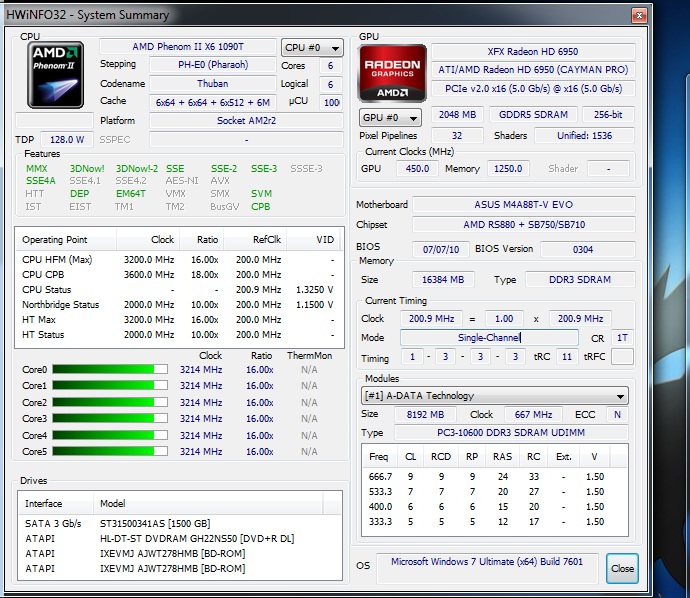Select the HT Status row
The height and width of the screenshot is (598, 690).
(x=178, y=334)
